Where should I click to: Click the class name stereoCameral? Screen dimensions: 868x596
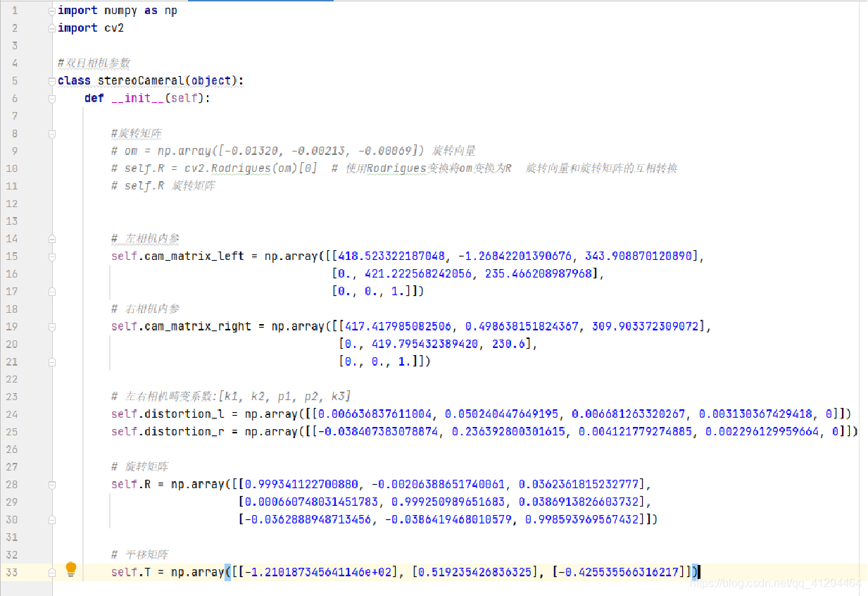(x=142, y=81)
